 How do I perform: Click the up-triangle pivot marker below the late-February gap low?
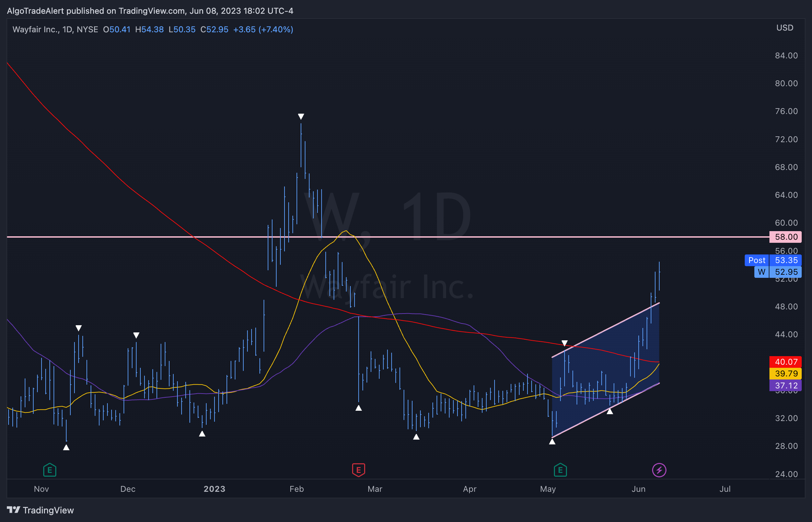(359, 408)
